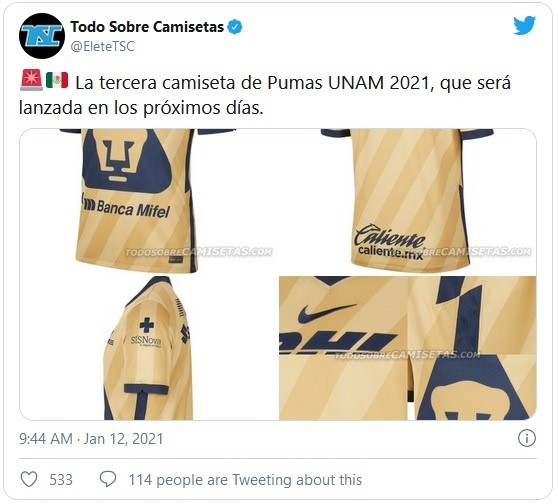Click the tweet text about Pumas UNAM

tap(265, 95)
